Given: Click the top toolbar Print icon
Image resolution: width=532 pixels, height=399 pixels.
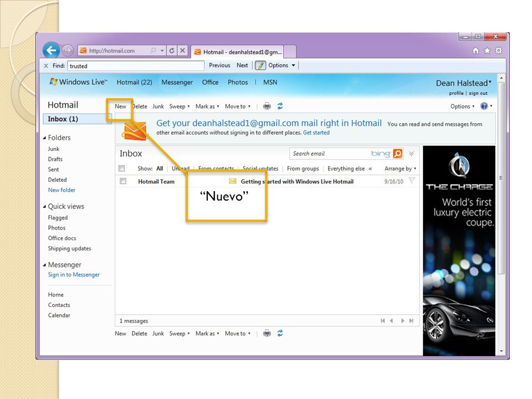Looking at the screenshot, I should point(267,106).
